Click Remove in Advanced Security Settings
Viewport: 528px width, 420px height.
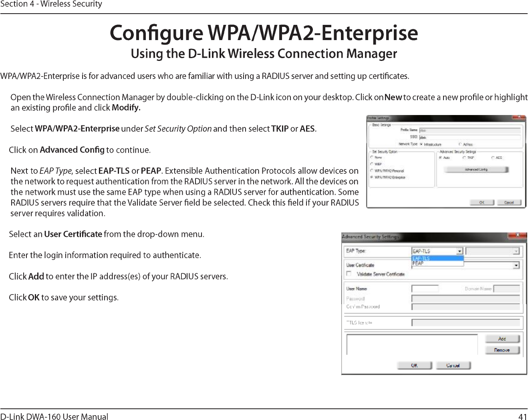click(x=502, y=350)
